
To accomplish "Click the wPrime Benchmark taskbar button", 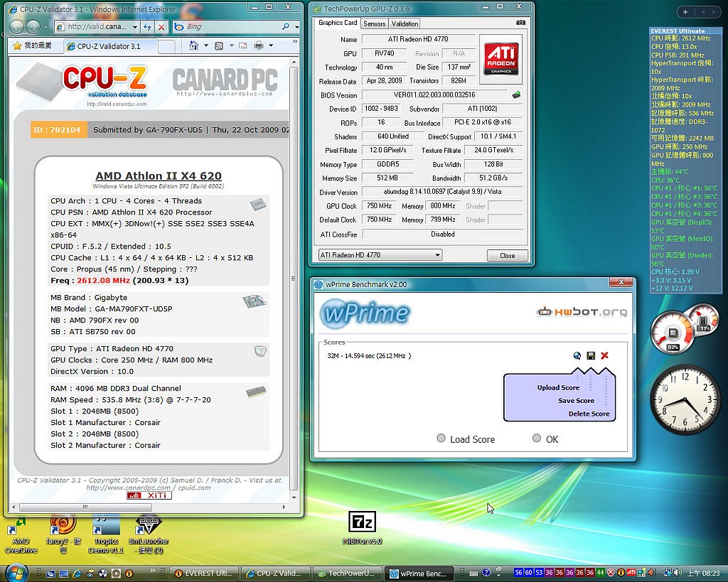I will pyautogui.click(x=418, y=573).
